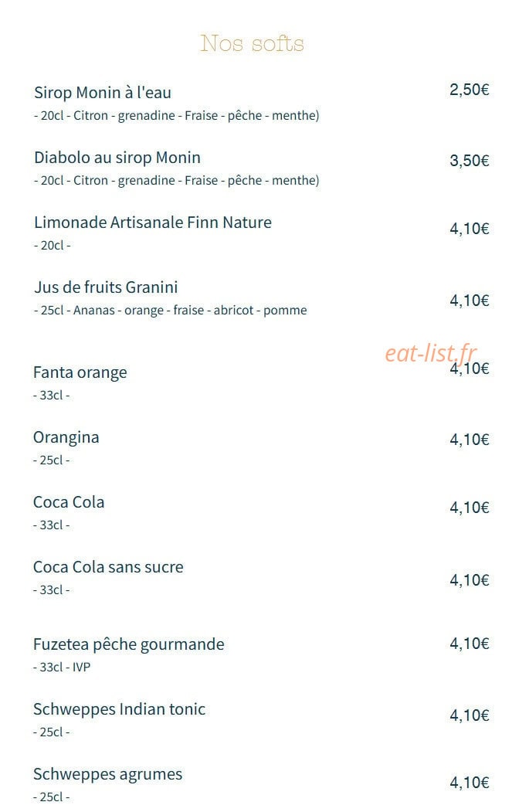Viewport: 529px width, 812px height.
Task: Open the eat-list.fr watermark link
Action: pos(430,353)
